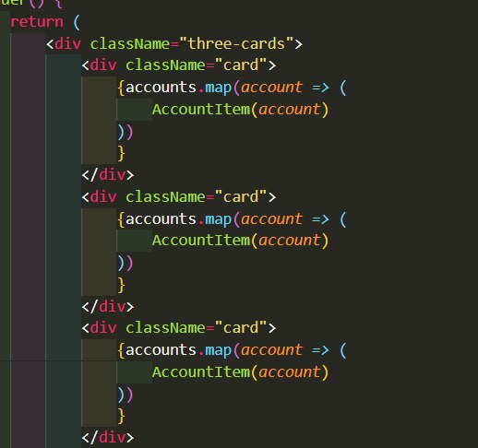Click the map method in the second card block
Viewport: 478px width, 448px height.
tap(219, 219)
